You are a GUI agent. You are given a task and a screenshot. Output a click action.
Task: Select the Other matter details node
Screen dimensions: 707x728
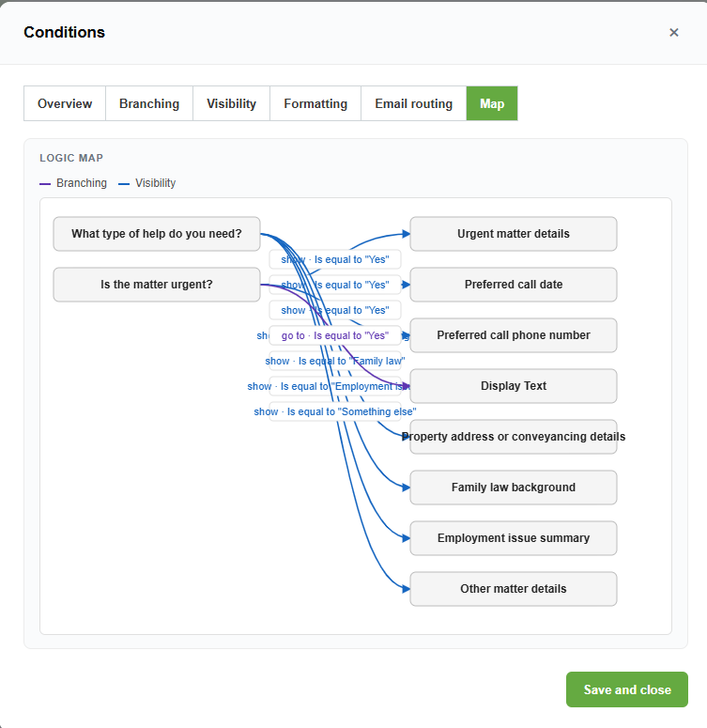click(x=514, y=589)
